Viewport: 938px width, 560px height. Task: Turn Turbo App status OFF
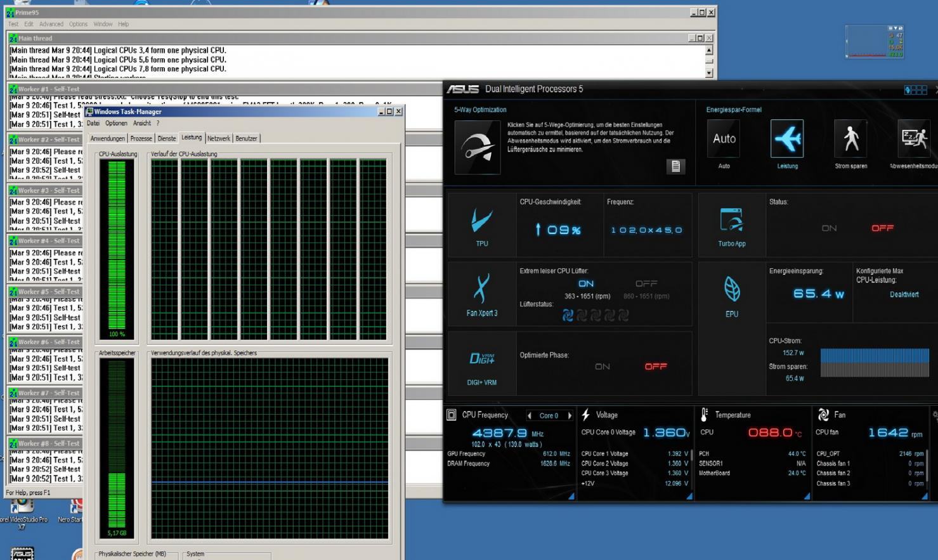882,228
